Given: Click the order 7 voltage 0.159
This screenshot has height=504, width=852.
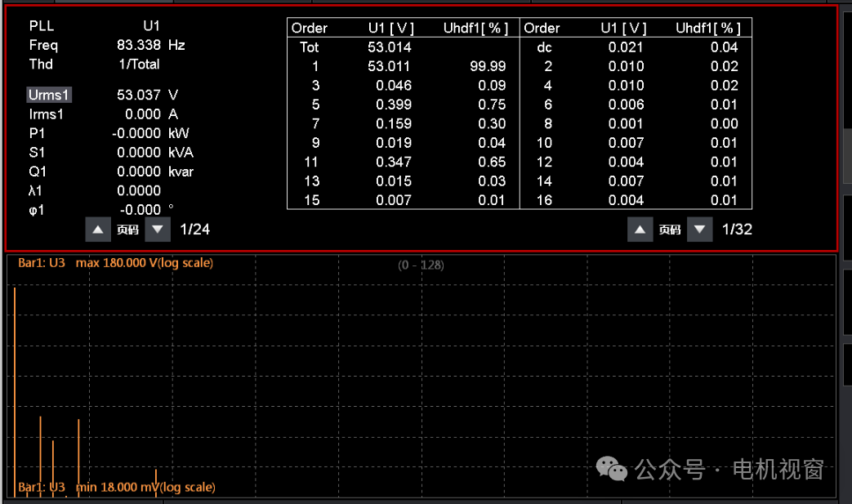Looking at the screenshot, I should pos(394,124).
